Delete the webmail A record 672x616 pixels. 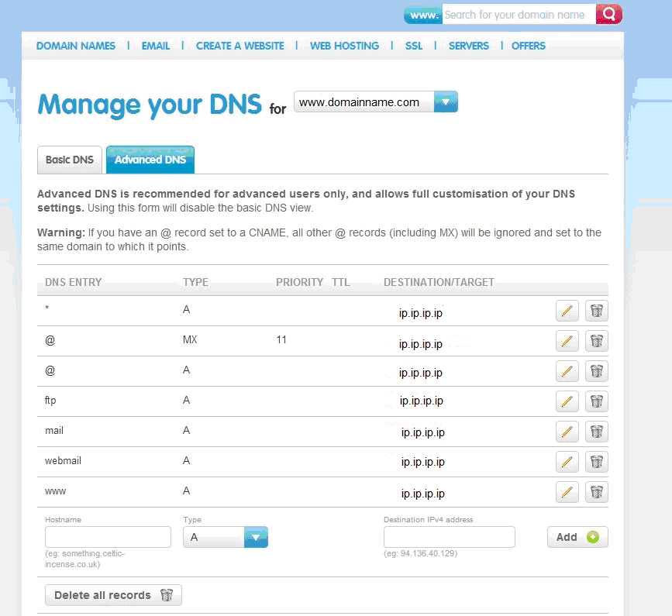coord(596,462)
